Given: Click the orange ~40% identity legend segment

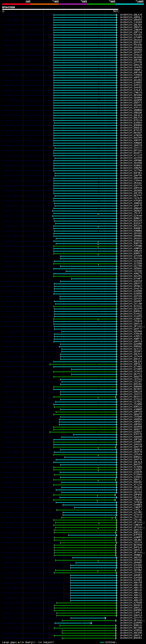Looking at the screenshot, I should [x=45, y=4].
